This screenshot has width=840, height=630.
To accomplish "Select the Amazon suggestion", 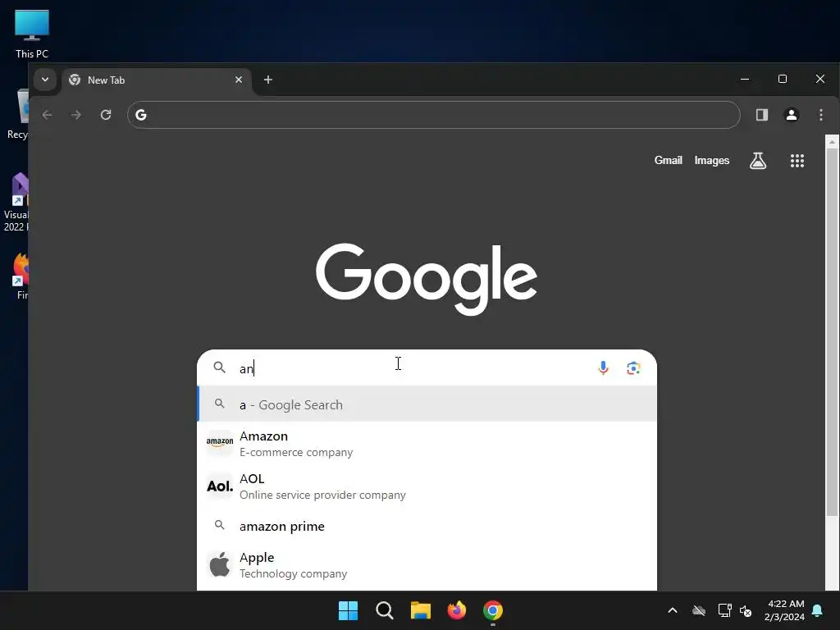I will 427,444.
